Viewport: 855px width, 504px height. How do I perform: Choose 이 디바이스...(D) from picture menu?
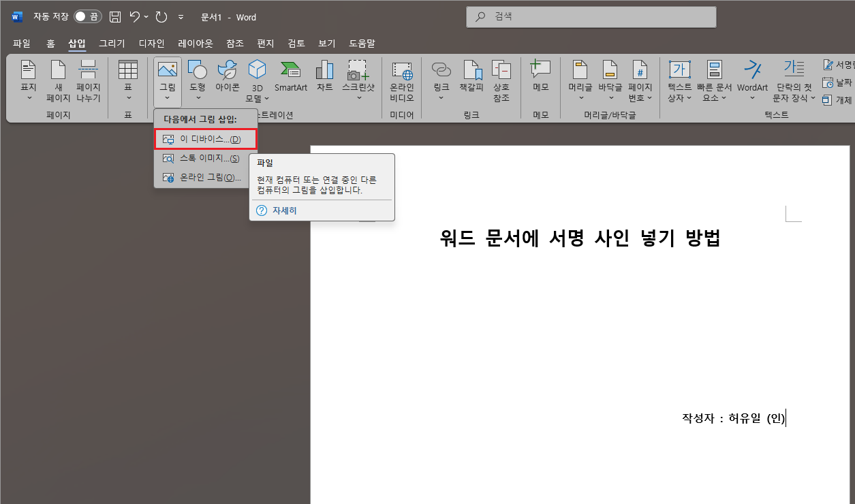coord(206,140)
